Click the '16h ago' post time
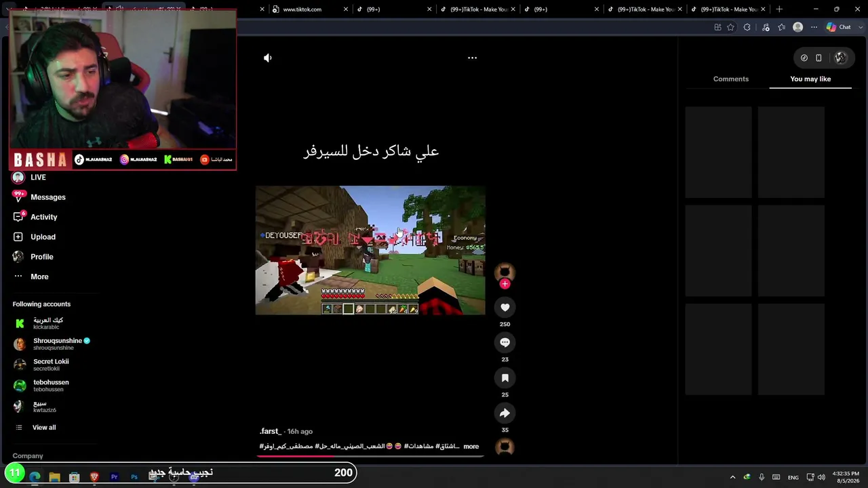This screenshot has height=488, width=868. pyautogui.click(x=299, y=432)
